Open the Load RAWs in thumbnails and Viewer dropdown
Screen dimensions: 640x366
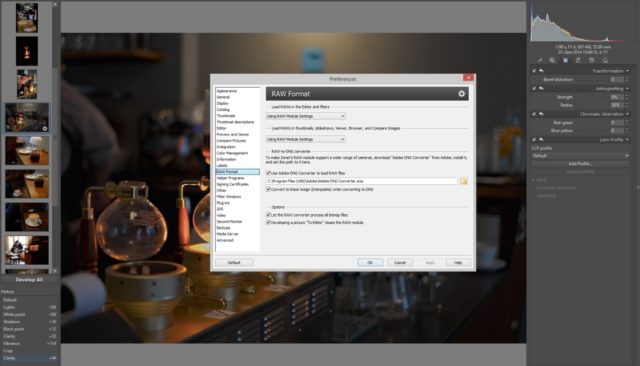[x=306, y=140]
